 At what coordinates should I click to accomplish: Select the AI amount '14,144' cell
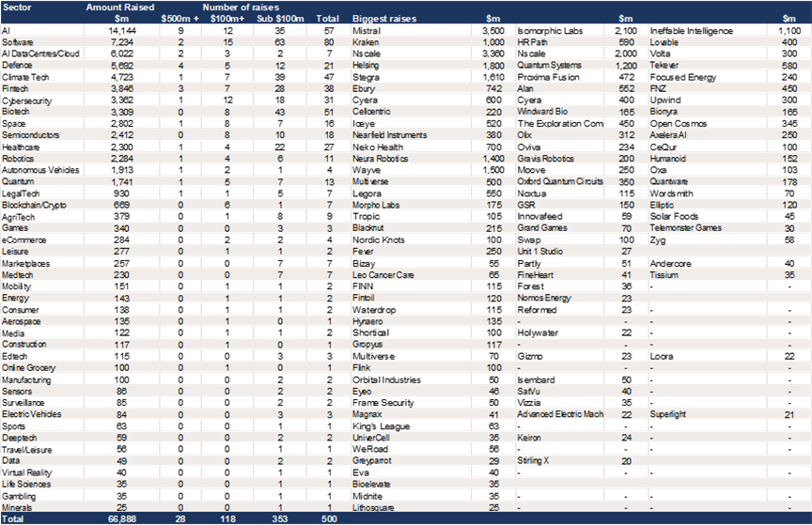pyautogui.click(x=121, y=31)
